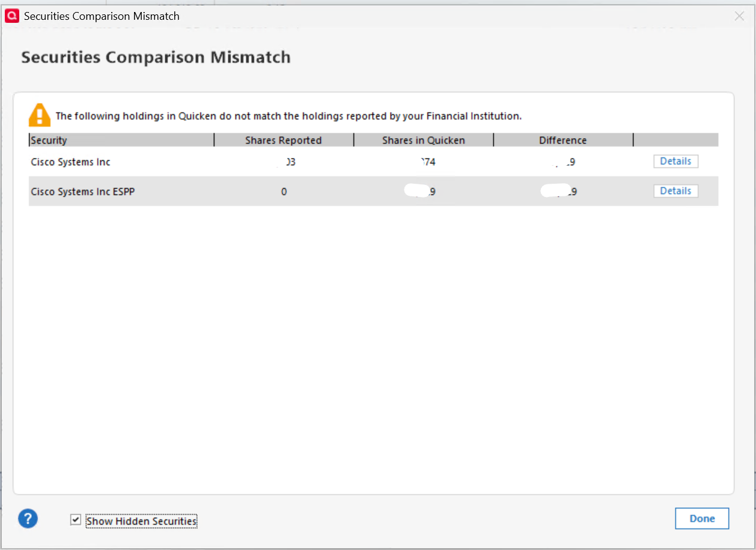
Task: Click Difference value in Cisco ESPP row
Action: click(x=559, y=192)
